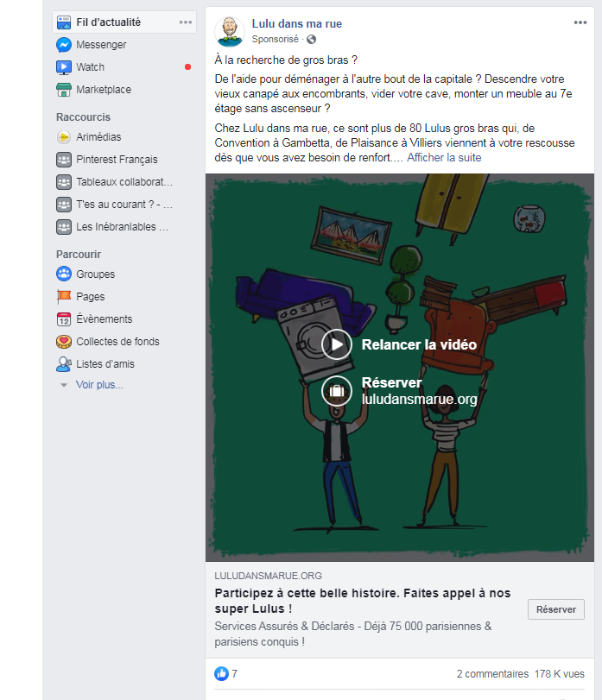Open Messenger from the sidebar icon
The height and width of the screenshot is (700, 602).
[63, 45]
